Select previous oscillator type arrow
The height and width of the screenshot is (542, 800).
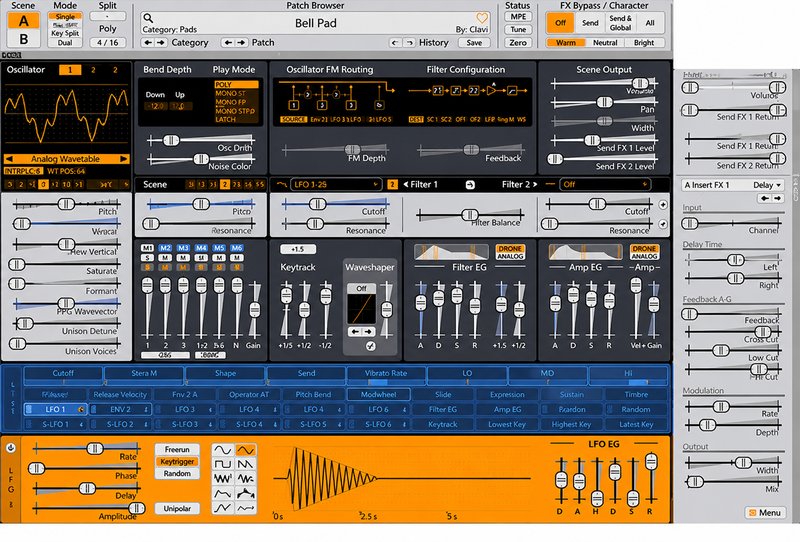tap(9, 159)
